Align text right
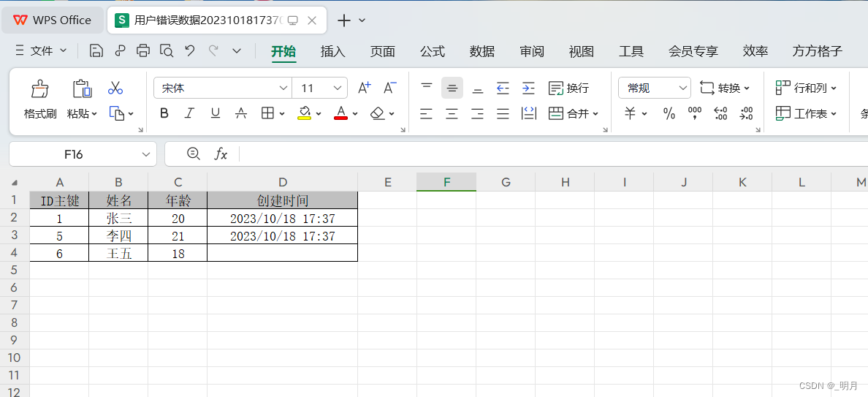Screen dimensions: 868x397 click(477, 113)
